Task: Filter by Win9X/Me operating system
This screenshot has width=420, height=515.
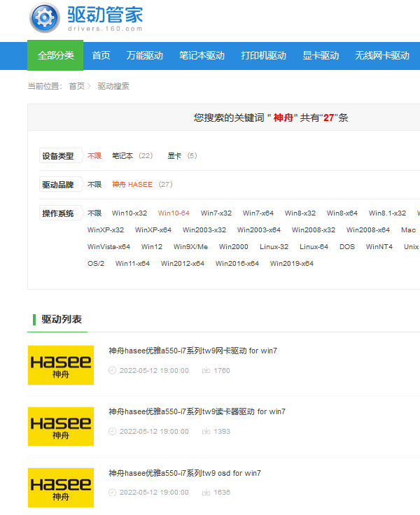Action: tap(190, 247)
